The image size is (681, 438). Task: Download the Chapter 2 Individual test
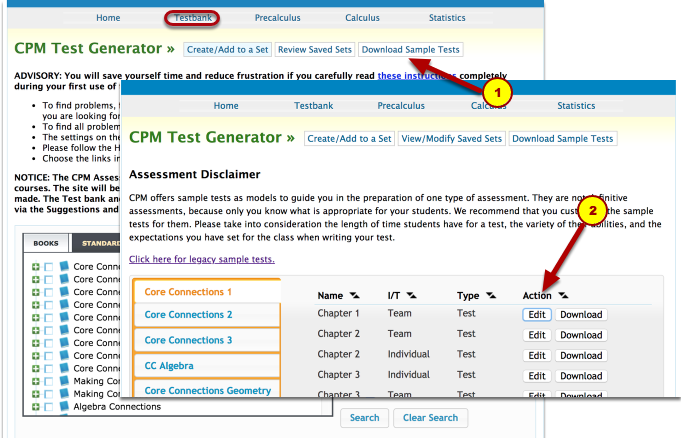coord(581,355)
